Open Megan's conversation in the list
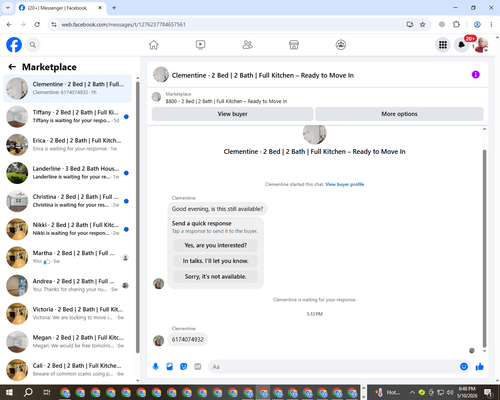Screen dimensions: 500x400 point(67,342)
